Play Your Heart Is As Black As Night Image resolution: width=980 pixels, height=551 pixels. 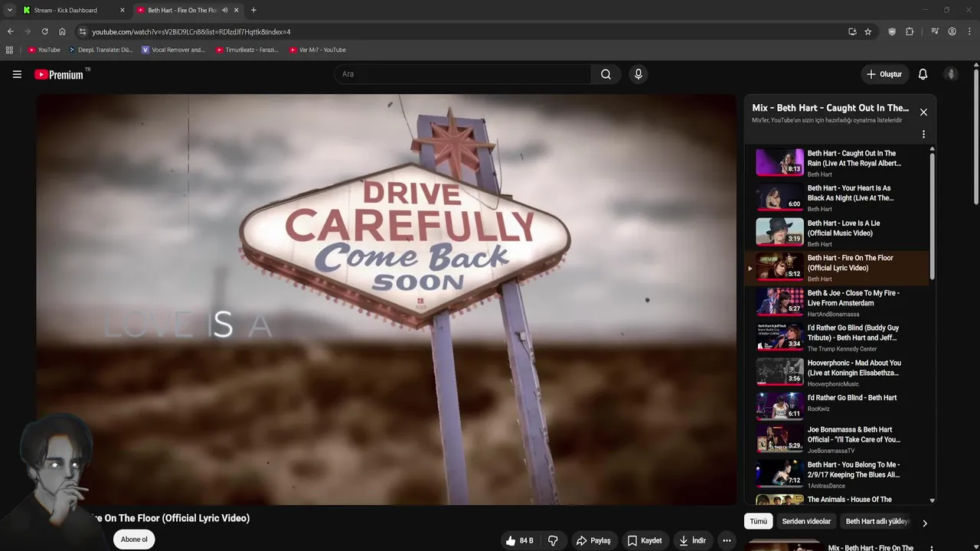[779, 197]
